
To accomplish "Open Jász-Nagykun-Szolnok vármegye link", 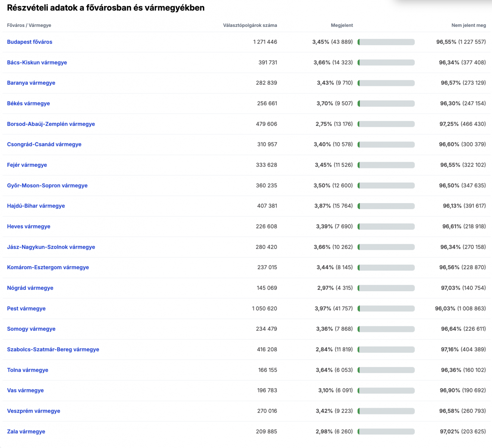I will coord(51,247).
